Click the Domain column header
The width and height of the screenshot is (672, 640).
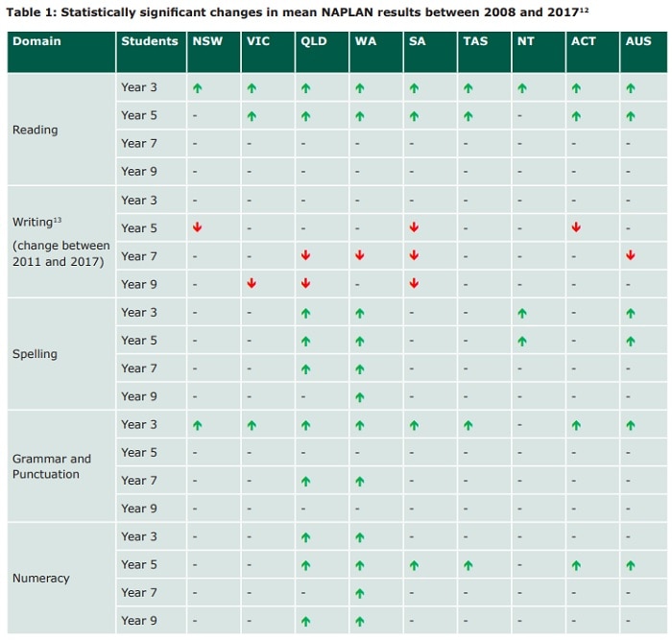pyautogui.click(x=36, y=42)
